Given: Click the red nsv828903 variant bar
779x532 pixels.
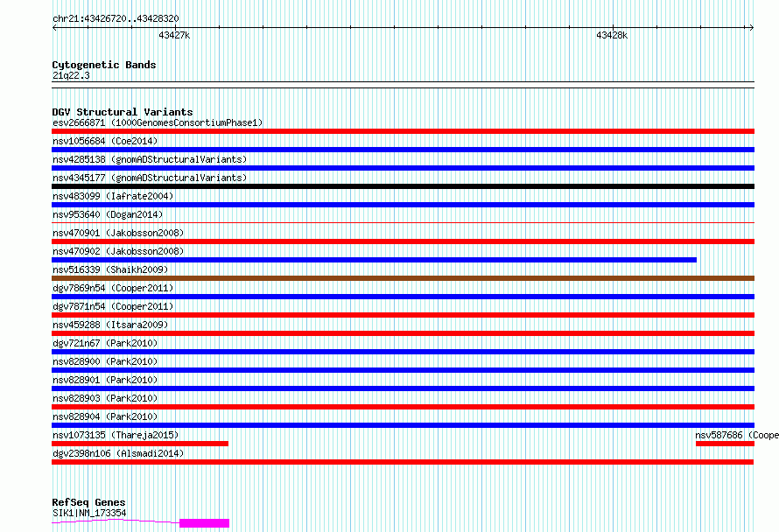Looking at the screenshot, I should [403, 407].
